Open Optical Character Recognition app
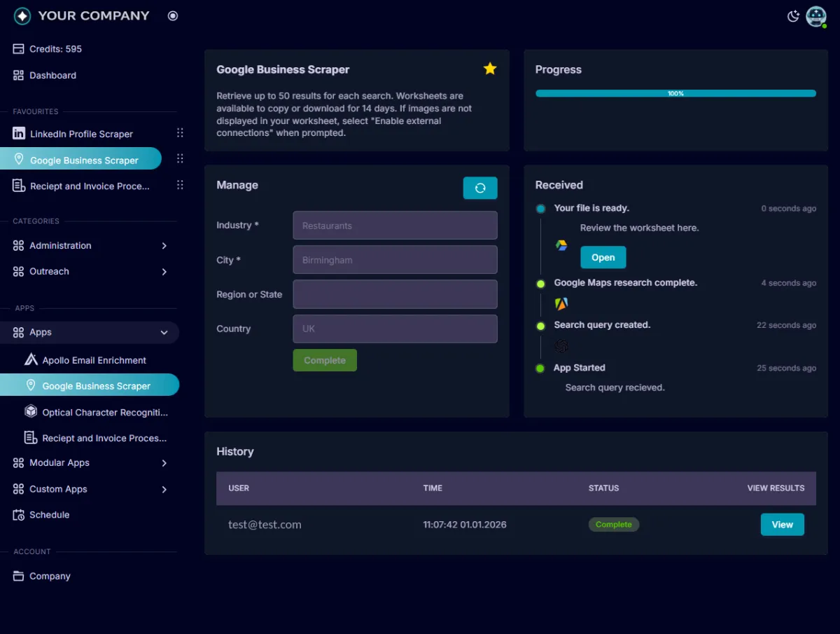Screen dimensions: 840x634 (x=105, y=413)
